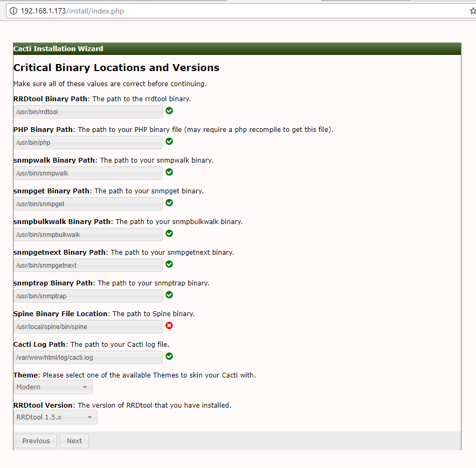Click 'Make sure all of these values' text
This screenshot has width=476, height=468.
click(x=110, y=83)
